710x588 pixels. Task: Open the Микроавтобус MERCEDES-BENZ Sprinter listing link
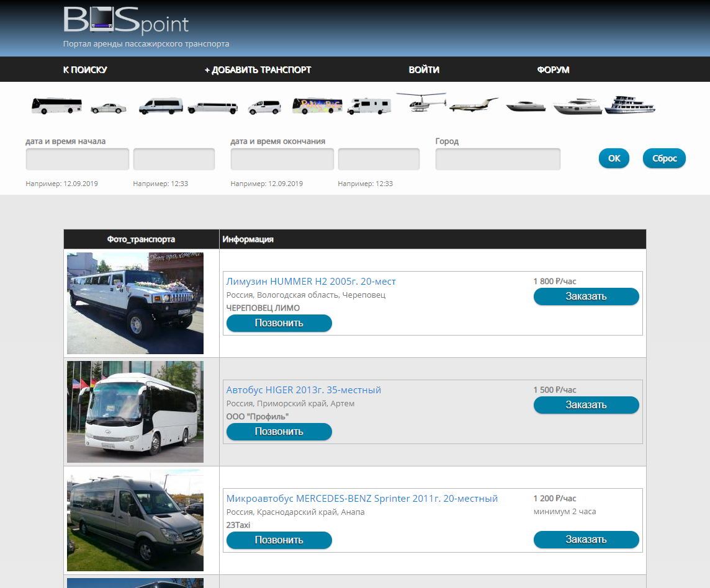pos(362,499)
